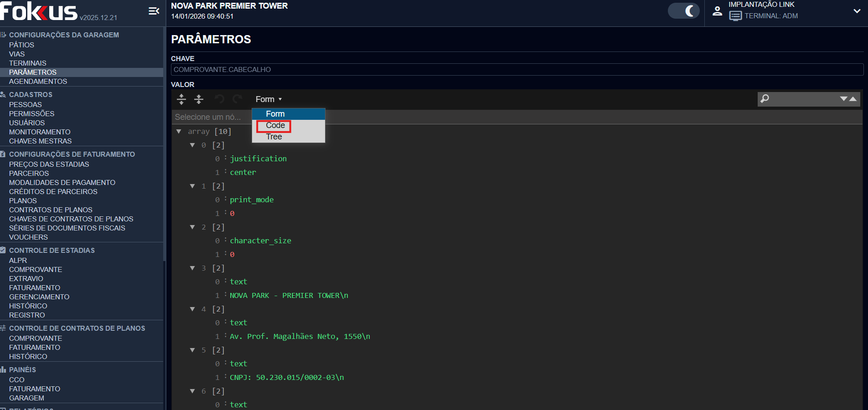Image resolution: width=868 pixels, height=410 pixels.
Task: Choose Tree mode from the dropdown
Action: (x=274, y=137)
